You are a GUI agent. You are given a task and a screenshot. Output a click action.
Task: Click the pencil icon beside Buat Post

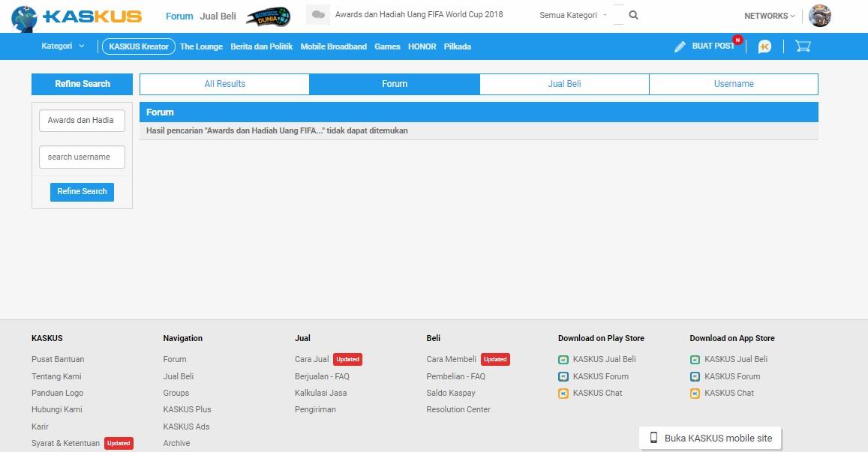[x=680, y=47]
